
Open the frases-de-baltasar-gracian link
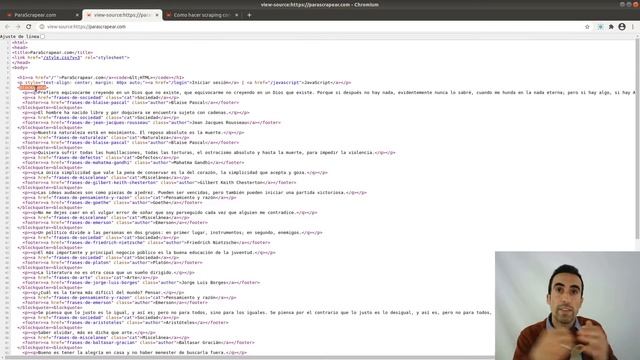click(x=100, y=342)
